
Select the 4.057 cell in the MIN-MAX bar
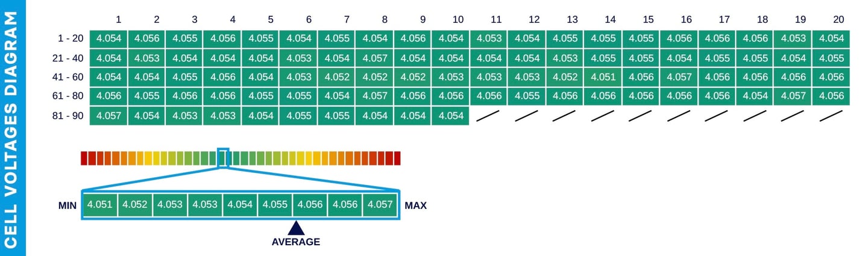click(380, 205)
